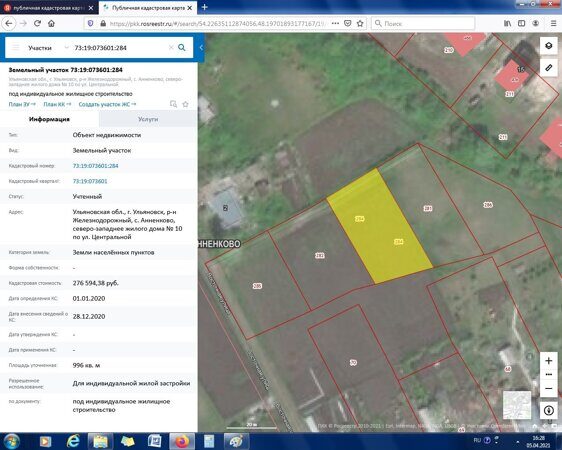Click the browser address bar
Viewport: 562px width, 450px height.
coord(217,24)
